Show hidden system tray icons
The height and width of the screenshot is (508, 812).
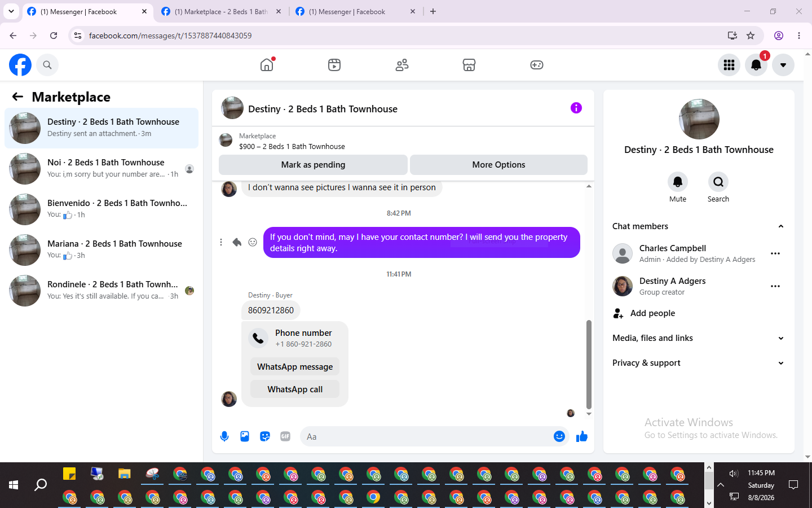coord(721,485)
